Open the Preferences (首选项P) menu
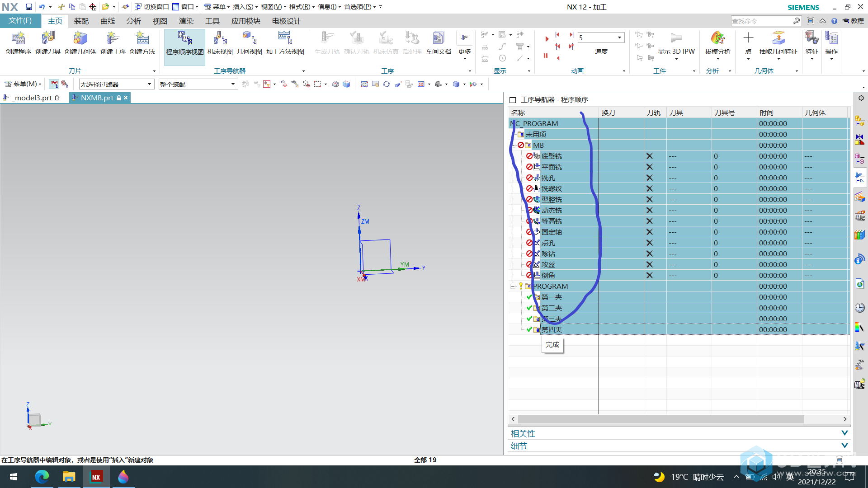This screenshot has width=868, height=488. tap(360, 7)
